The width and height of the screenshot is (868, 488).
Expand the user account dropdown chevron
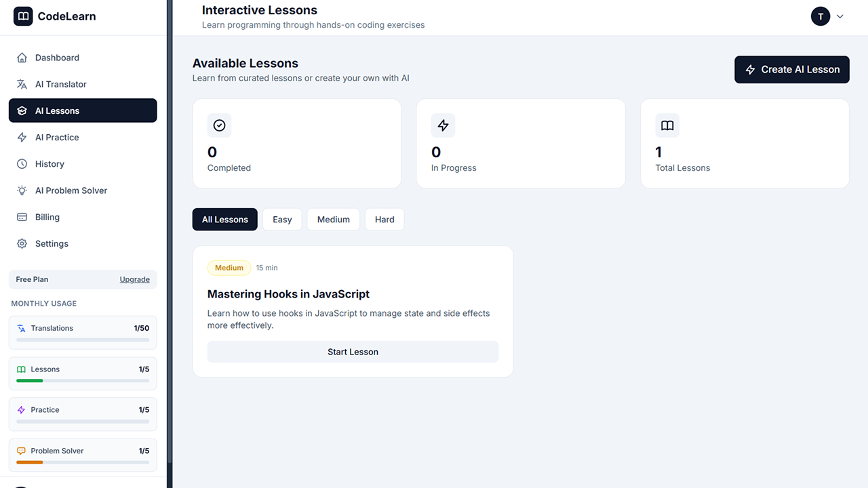[840, 16]
